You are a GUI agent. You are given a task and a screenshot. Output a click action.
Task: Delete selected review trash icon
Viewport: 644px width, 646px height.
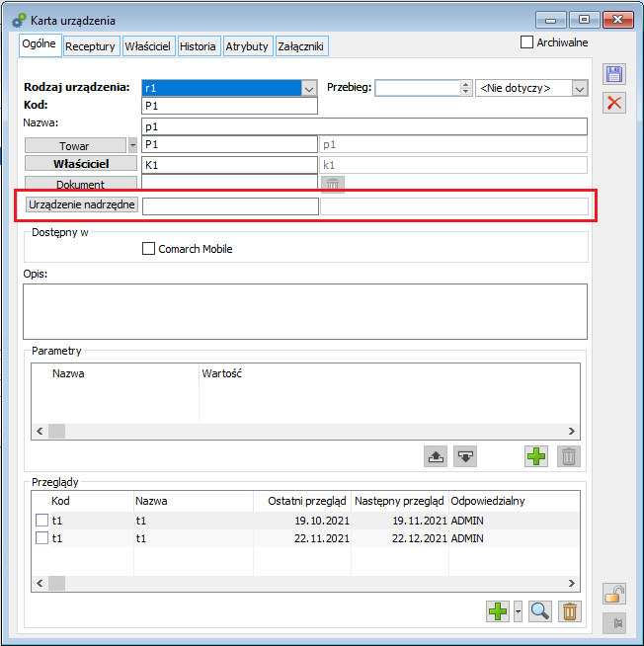(x=570, y=611)
